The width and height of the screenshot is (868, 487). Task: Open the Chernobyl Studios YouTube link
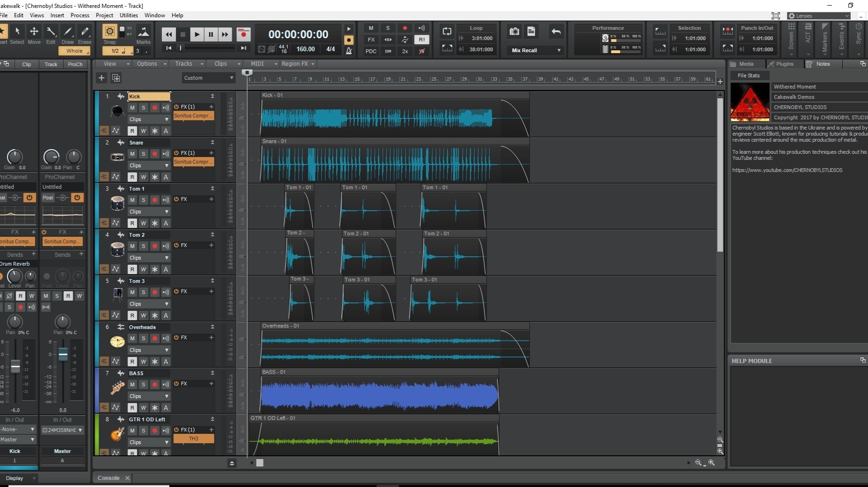[x=787, y=170]
